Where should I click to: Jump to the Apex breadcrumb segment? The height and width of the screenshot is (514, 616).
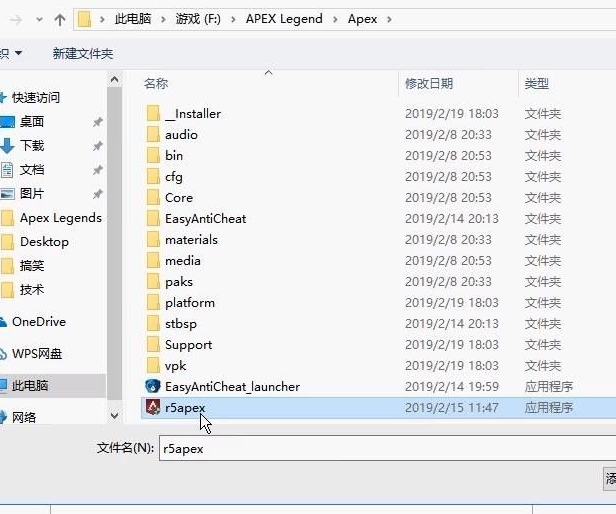pos(362,19)
